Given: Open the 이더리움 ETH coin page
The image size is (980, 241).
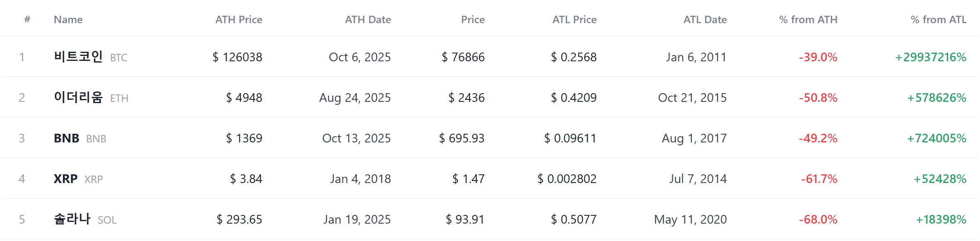Looking at the screenshot, I should [91, 97].
